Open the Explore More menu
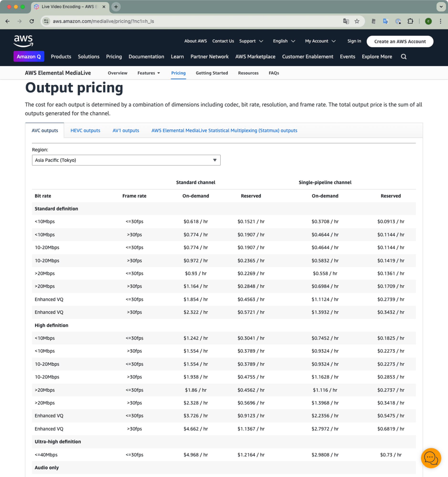This screenshot has width=448, height=477. (377, 57)
